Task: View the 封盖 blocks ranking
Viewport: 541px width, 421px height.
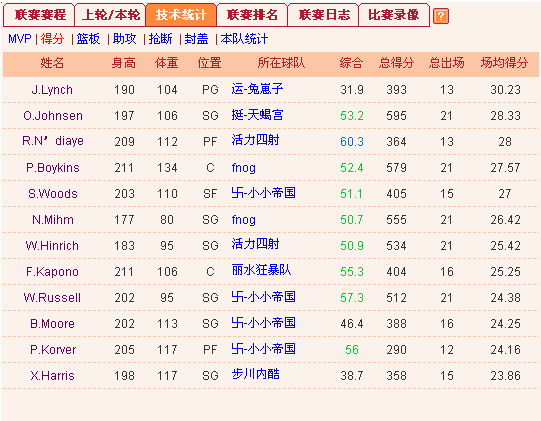Action: tap(196, 39)
